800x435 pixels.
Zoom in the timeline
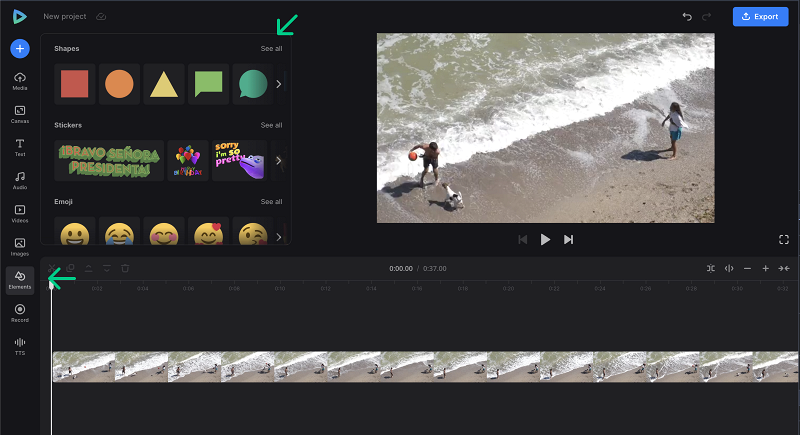tap(765, 268)
